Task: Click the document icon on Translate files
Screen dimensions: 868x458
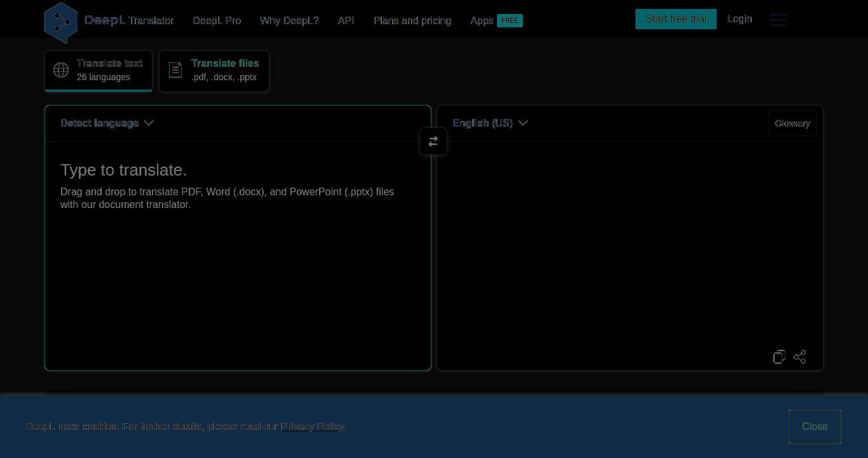Action: pyautogui.click(x=175, y=70)
